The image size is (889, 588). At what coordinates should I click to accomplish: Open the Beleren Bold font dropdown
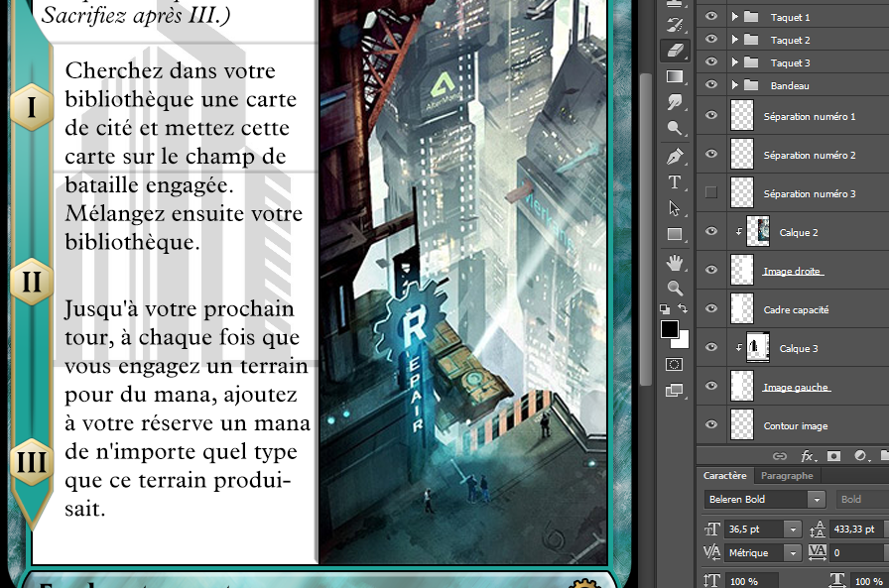(x=817, y=499)
